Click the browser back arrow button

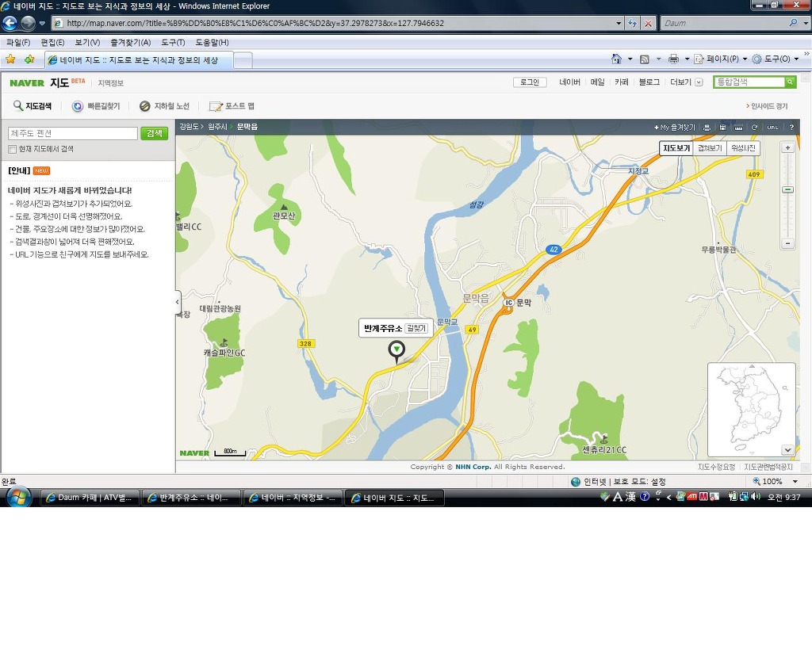click(10, 23)
